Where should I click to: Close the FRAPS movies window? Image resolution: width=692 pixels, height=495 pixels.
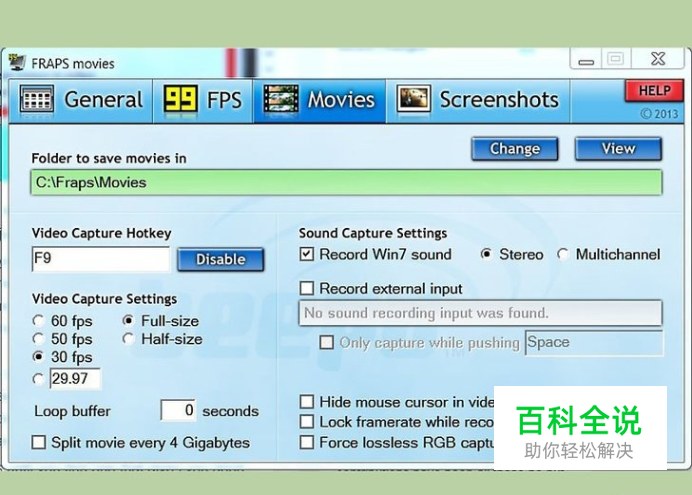pos(658,59)
